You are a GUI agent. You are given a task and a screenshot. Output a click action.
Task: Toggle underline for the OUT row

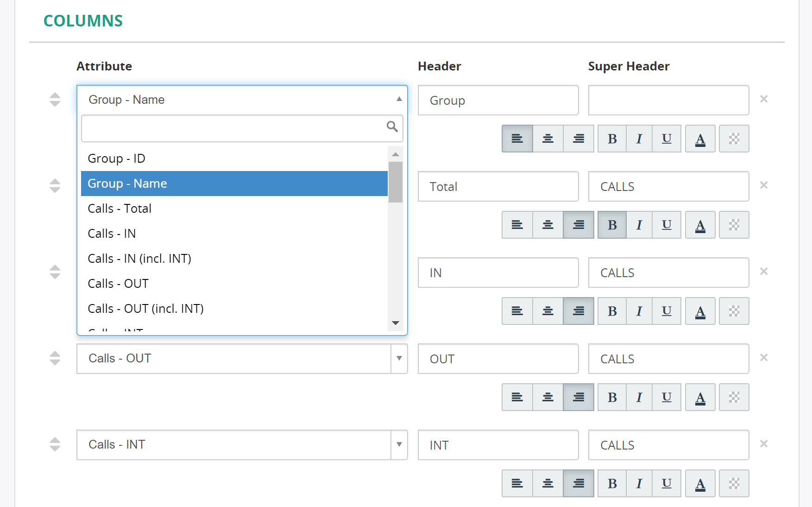point(667,397)
